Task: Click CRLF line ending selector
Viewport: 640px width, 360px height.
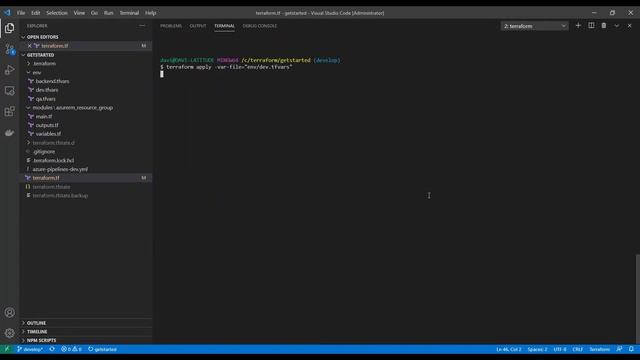Action: (578, 349)
